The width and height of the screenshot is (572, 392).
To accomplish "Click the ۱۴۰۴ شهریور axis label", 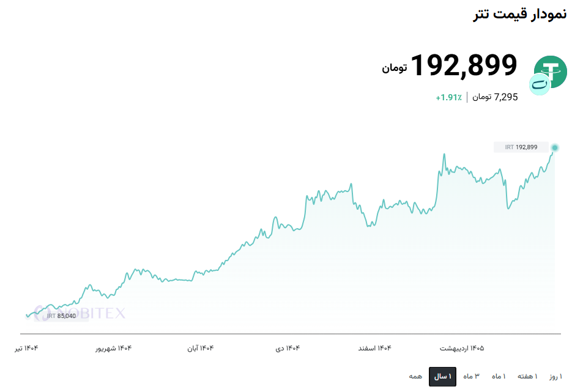I will pyautogui.click(x=113, y=348).
